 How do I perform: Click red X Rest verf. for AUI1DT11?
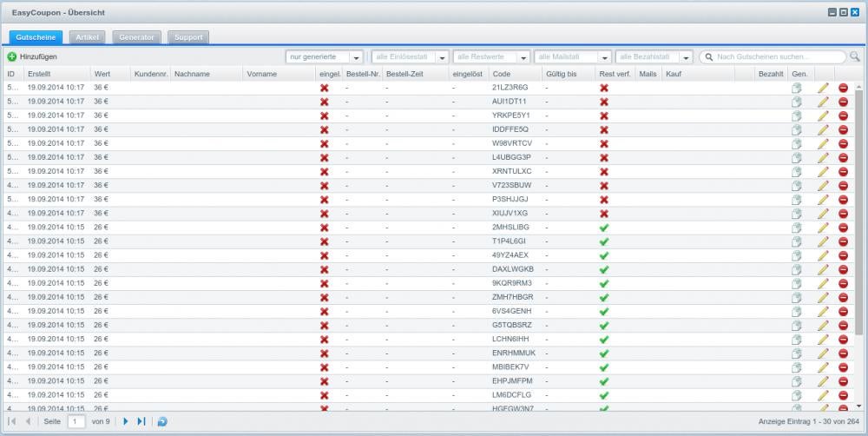(x=604, y=102)
